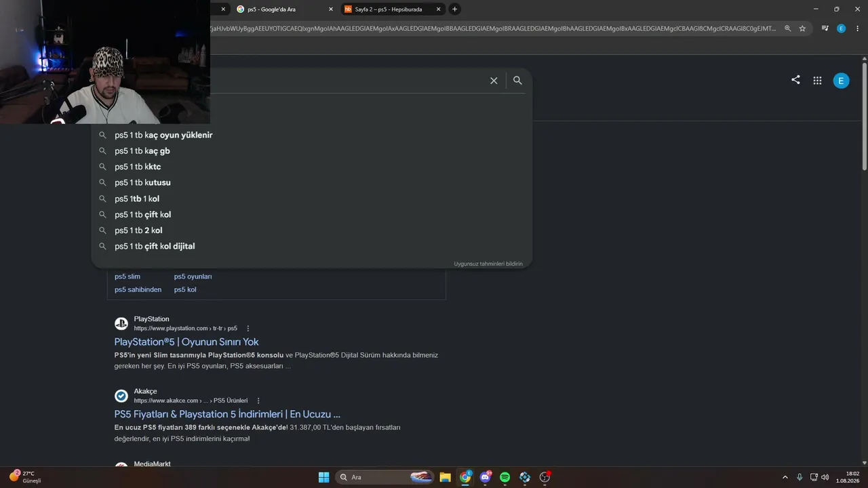Click the Akakçe site favicon
868x488 pixels.
(x=121, y=396)
